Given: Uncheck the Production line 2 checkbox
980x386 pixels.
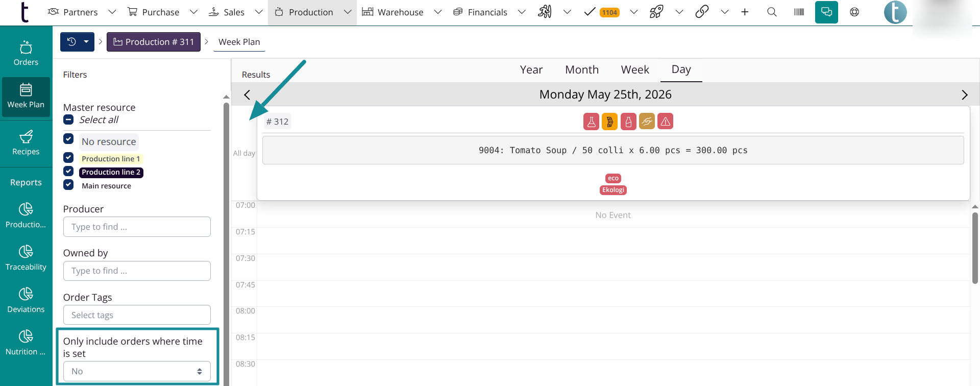Looking at the screenshot, I should [68, 171].
